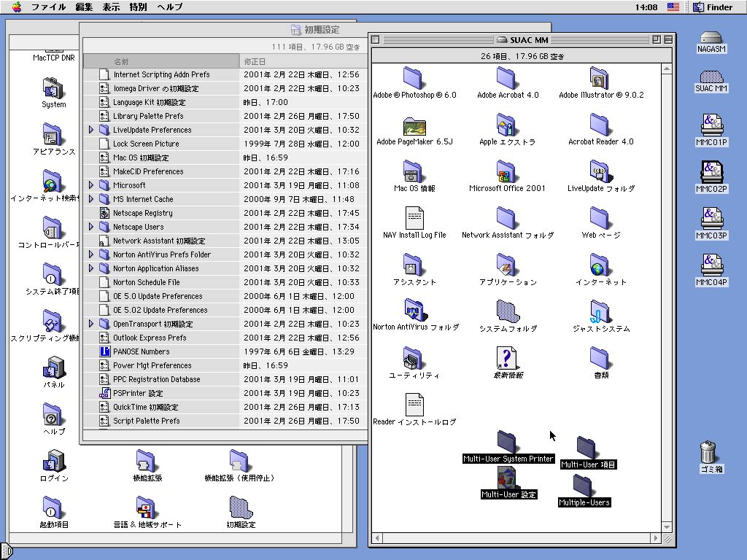Screen dimensions: 747x560
Task: Expand the LiveUpdate Preferences folder triangle
Action: [x=91, y=130]
